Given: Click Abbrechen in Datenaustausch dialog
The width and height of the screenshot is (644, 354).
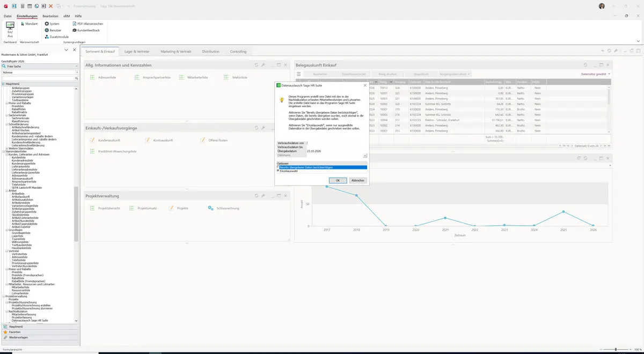Looking at the screenshot, I should tap(358, 180).
